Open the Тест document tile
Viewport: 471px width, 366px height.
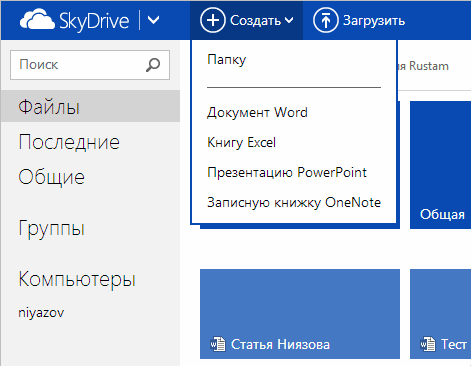(x=440, y=314)
